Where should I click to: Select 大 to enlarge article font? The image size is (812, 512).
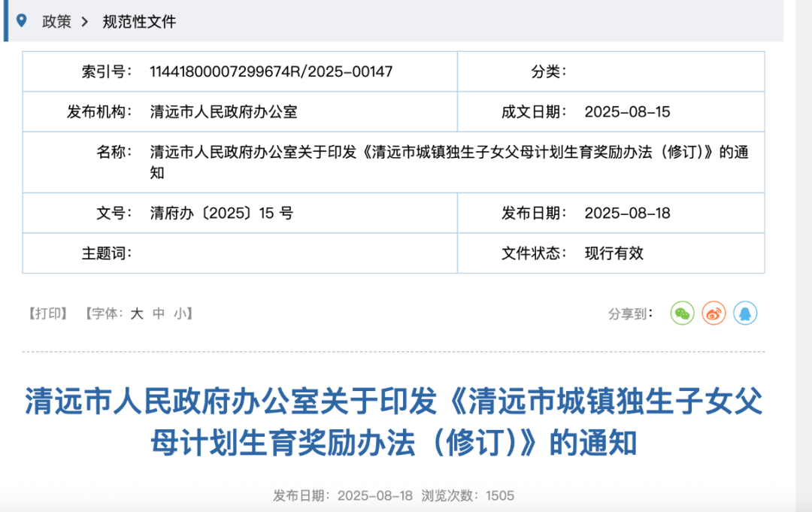138,314
